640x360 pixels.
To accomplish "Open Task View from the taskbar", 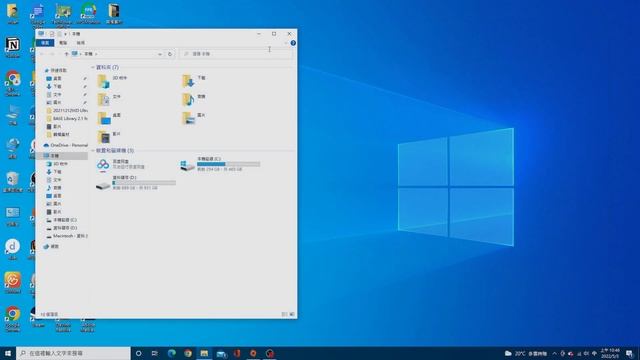I will click(155, 353).
